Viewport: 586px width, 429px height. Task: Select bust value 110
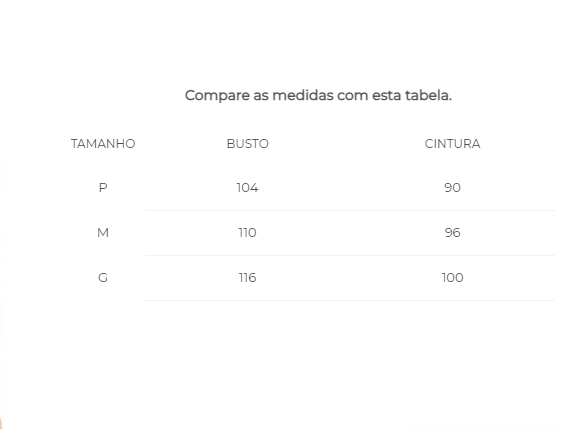(x=247, y=233)
